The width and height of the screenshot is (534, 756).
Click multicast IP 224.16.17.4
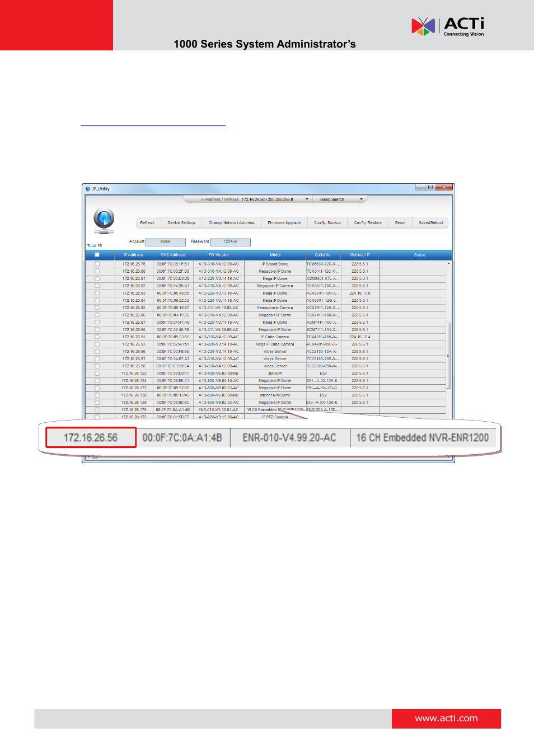[x=360, y=337]
